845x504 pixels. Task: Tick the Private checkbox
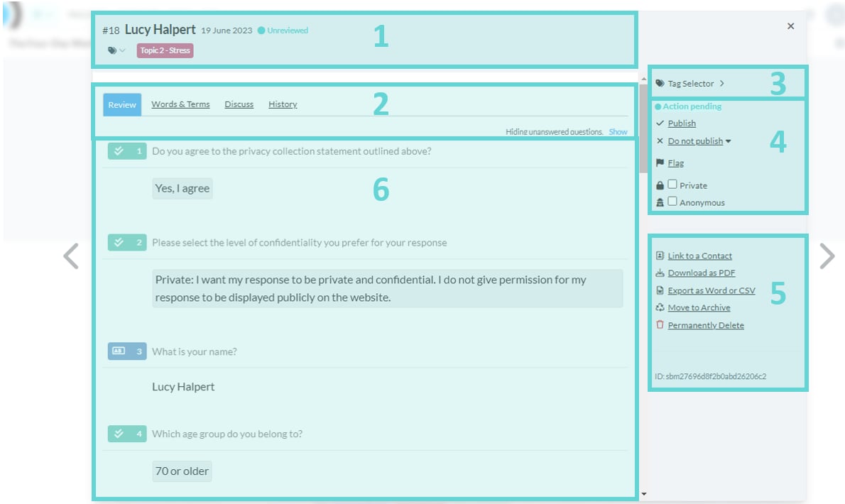click(672, 184)
